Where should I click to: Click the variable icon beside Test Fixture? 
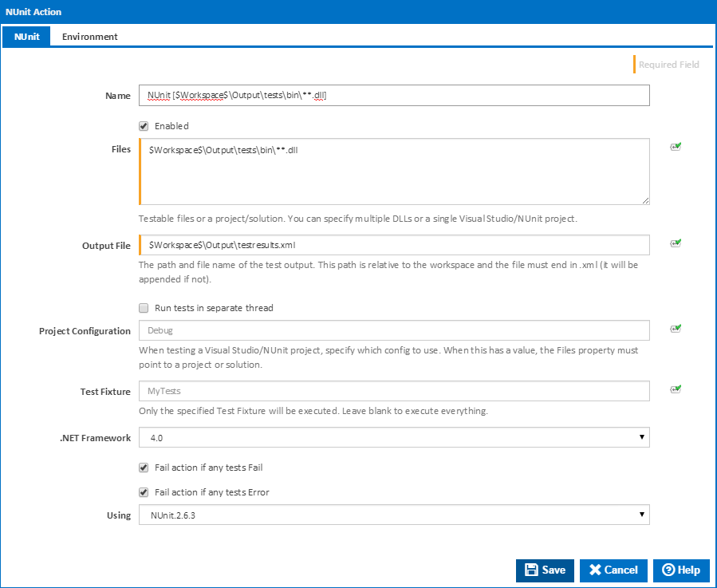tap(676, 389)
